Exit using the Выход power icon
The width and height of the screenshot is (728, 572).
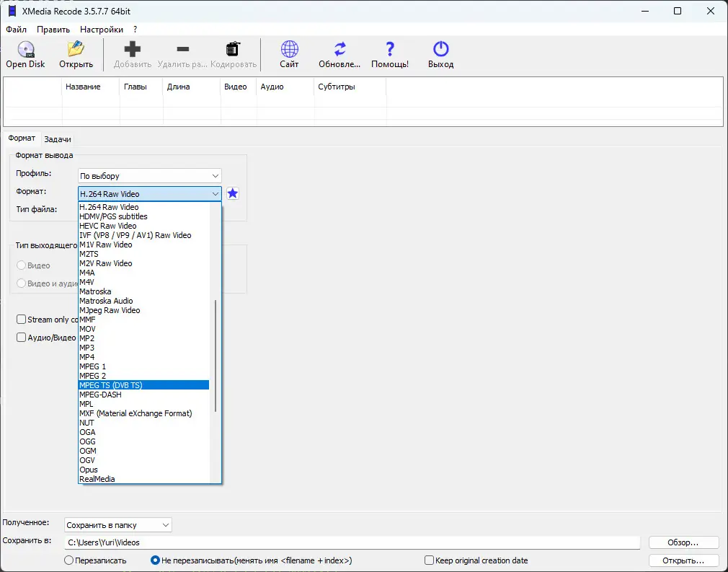pyautogui.click(x=440, y=49)
